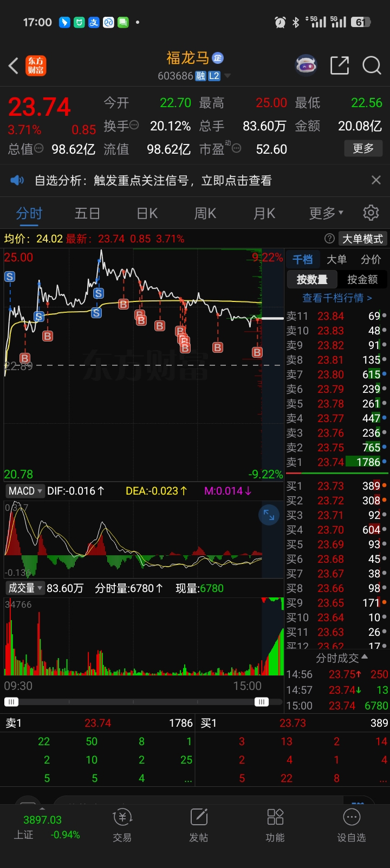The image size is (390, 868).
Task: Tap the 总值 info icon
Action: point(39,148)
